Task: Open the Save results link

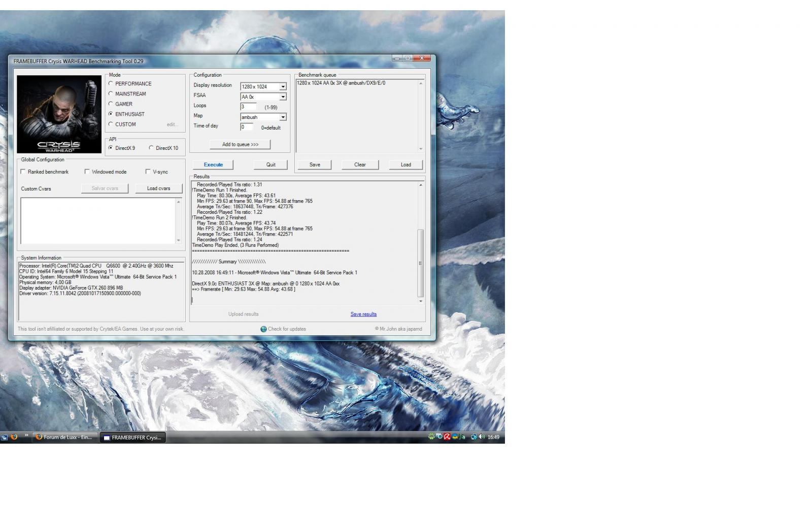Action: pyautogui.click(x=363, y=314)
